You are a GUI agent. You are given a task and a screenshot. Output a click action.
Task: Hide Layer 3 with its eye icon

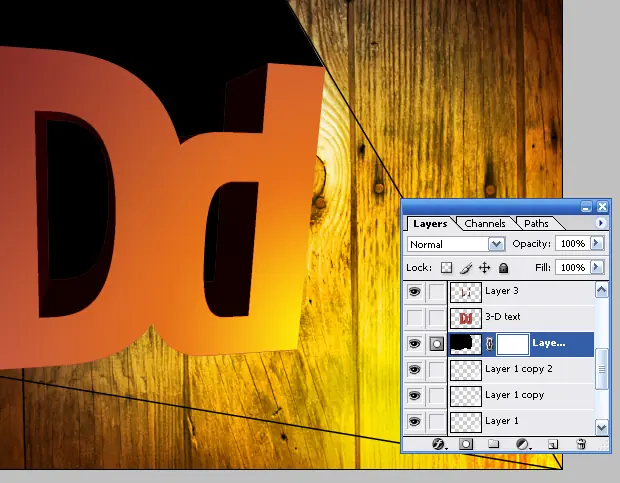(414, 292)
